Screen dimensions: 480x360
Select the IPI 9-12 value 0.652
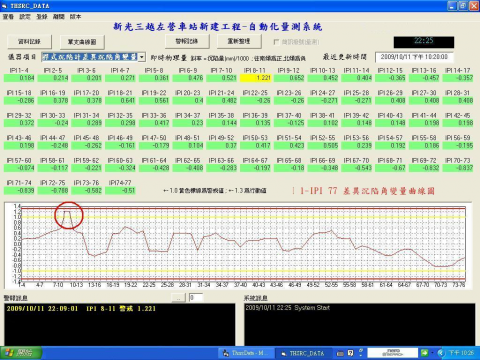click(x=289, y=78)
